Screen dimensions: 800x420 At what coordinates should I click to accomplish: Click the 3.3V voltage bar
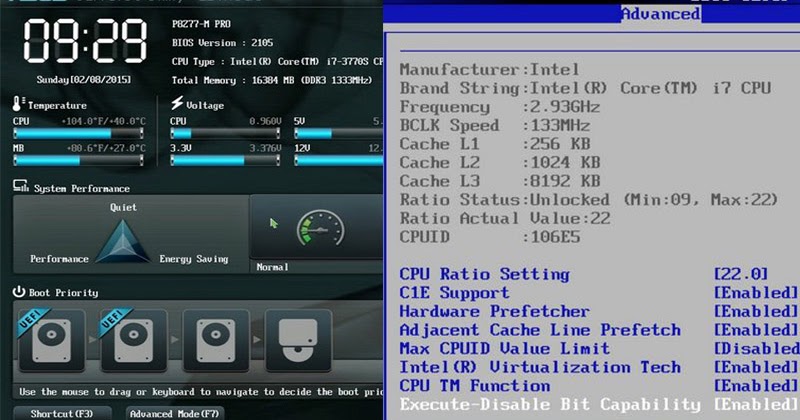225,161
